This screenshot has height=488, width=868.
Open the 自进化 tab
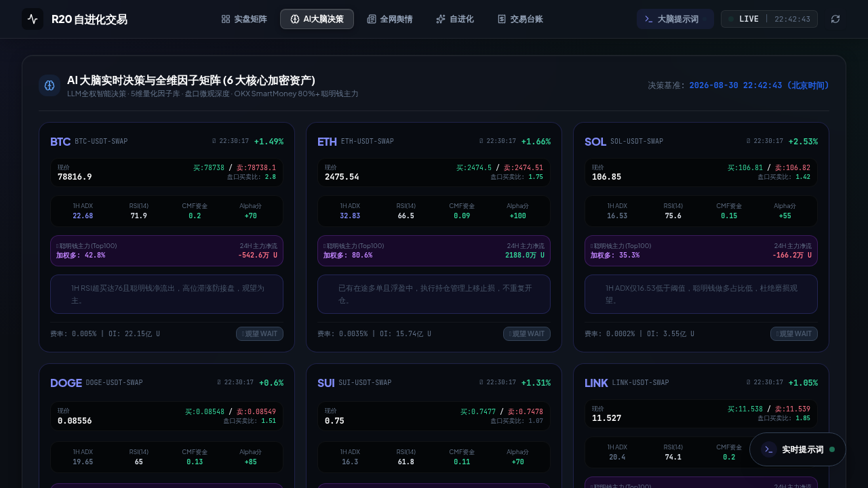[x=455, y=19]
